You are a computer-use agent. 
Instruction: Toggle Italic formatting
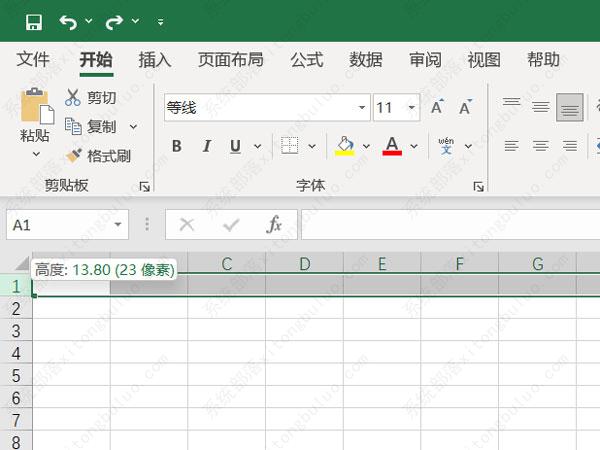coord(206,146)
